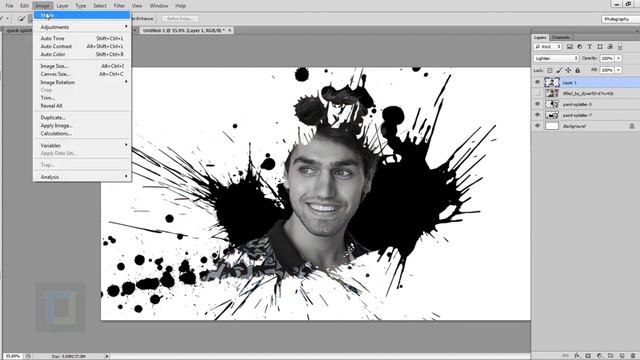Select the pixel layer filter icon
Viewport: 640px width, 360px height.
569,47
